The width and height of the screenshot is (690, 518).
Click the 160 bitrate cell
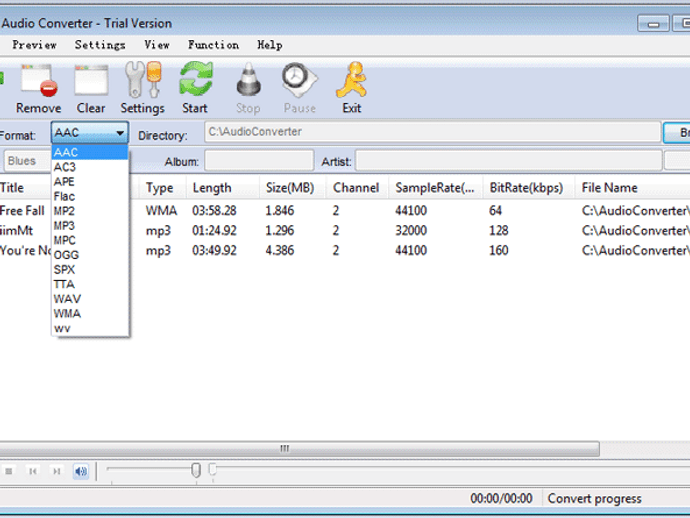tap(499, 251)
